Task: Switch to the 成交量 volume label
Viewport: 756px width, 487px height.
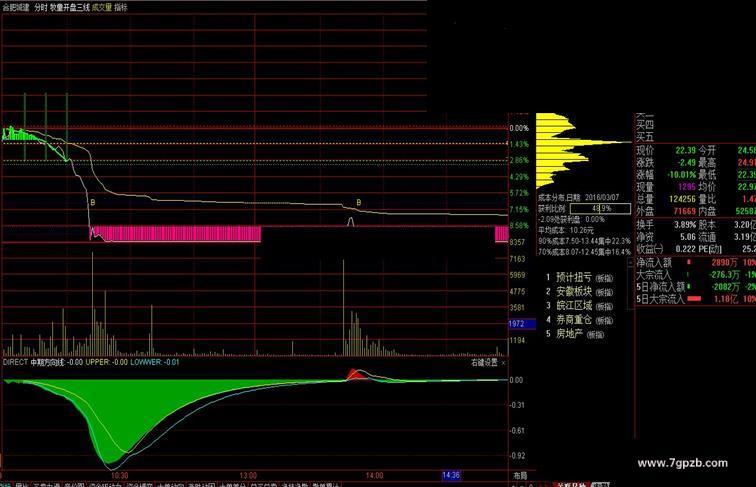Action: 102,8
